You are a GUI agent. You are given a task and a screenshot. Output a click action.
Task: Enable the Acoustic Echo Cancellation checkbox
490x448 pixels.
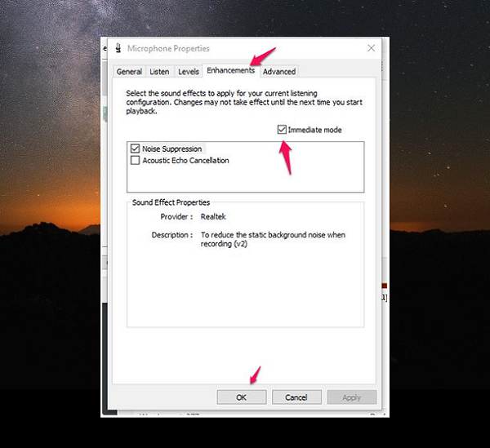[x=135, y=161]
